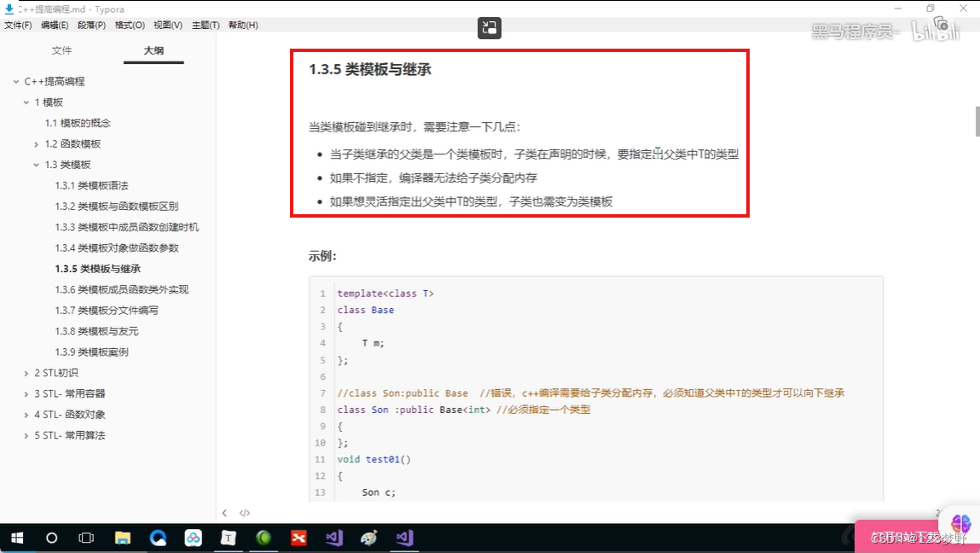Go to outline item 1.3.2 类模板与函数模板区别
980x553 pixels.
(116, 207)
